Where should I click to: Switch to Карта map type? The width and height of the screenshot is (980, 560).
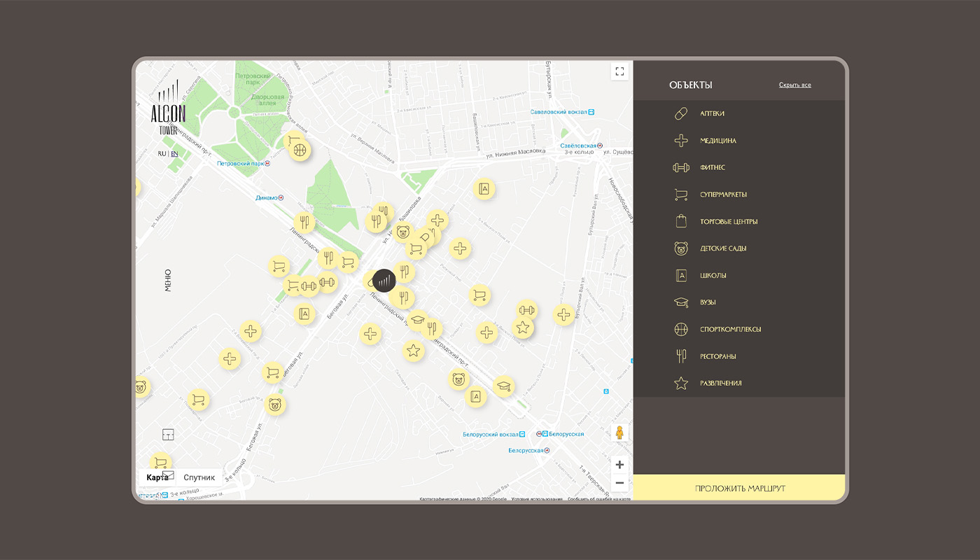coord(157,477)
